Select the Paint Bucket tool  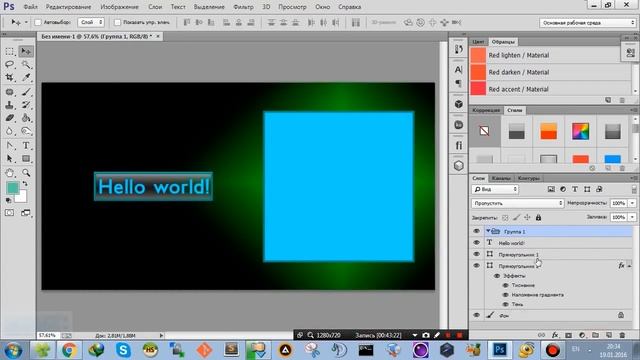coord(26,118)
